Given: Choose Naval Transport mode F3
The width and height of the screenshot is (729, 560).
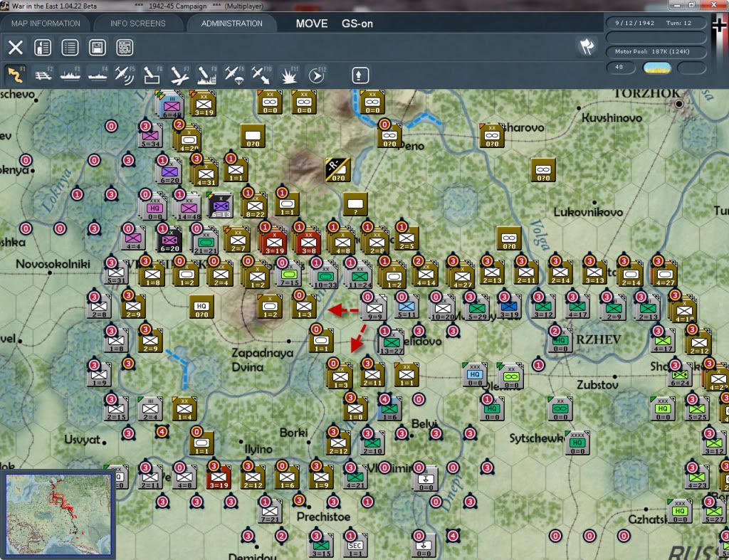Looking at the screenshot, I should point(70,75).
